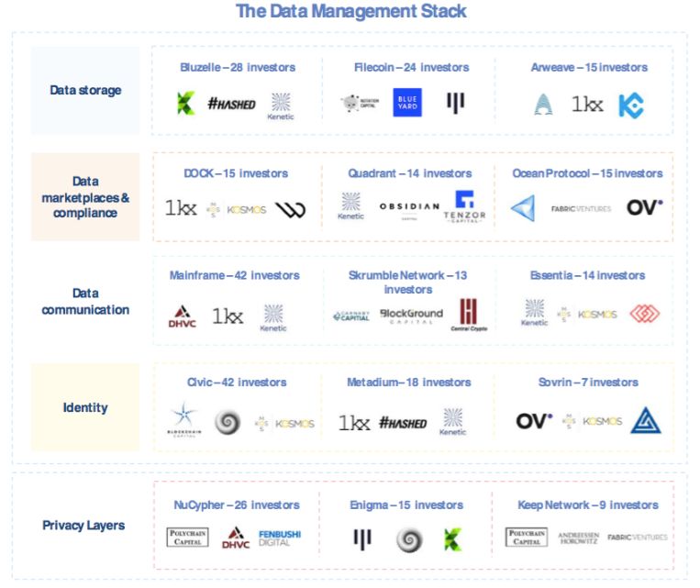Viewport: 700px width, 588px height.
Task: Click the 1kx logo under Arweave
Action: tap(587, 105)
